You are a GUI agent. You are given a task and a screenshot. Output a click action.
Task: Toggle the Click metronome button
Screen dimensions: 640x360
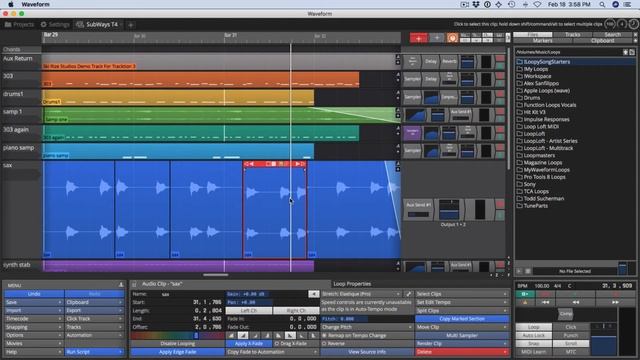click(x=571, y=327)
